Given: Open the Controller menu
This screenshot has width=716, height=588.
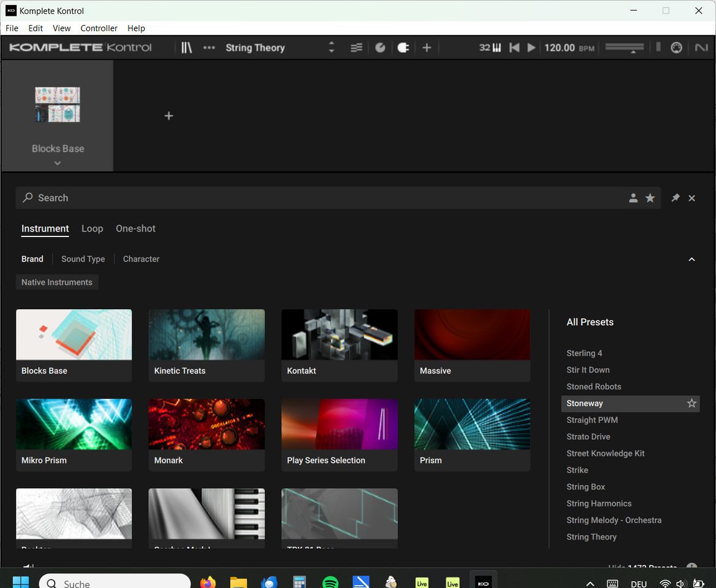Looking at the screenshot, I should [x=99, y=28].
